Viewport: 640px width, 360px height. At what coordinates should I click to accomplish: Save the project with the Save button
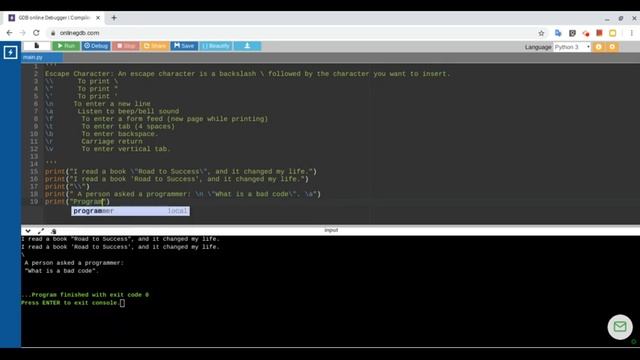coord(184,46)
